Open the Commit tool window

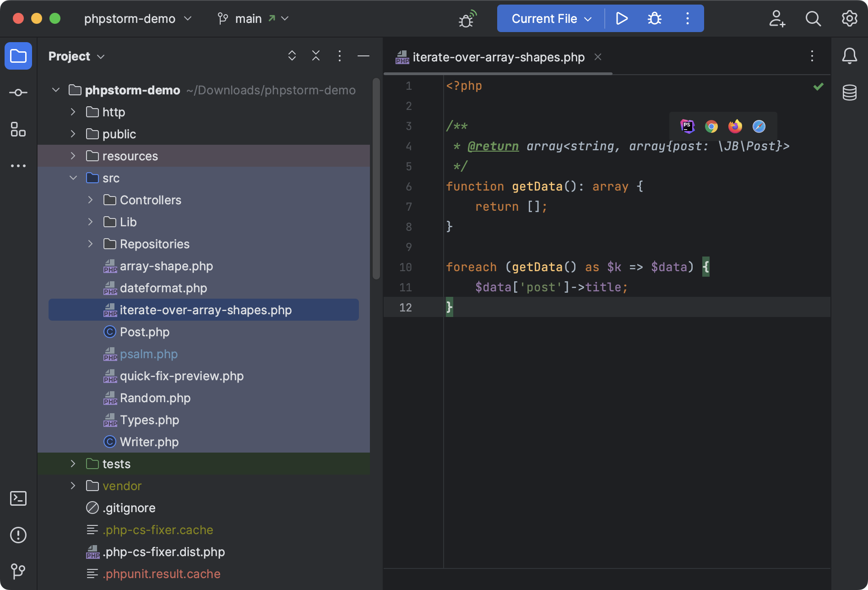tap(18, 92)
